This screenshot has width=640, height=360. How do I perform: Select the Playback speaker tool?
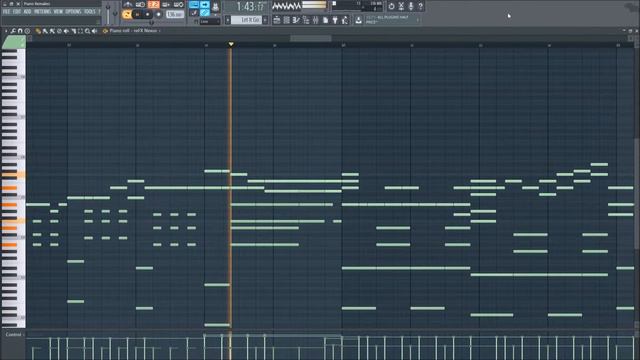click(x=94, y=31)
